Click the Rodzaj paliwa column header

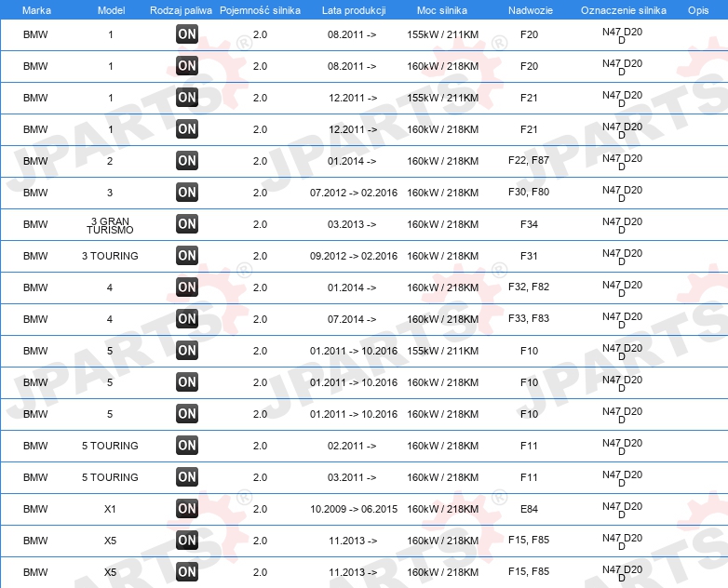tap(182, 10)
